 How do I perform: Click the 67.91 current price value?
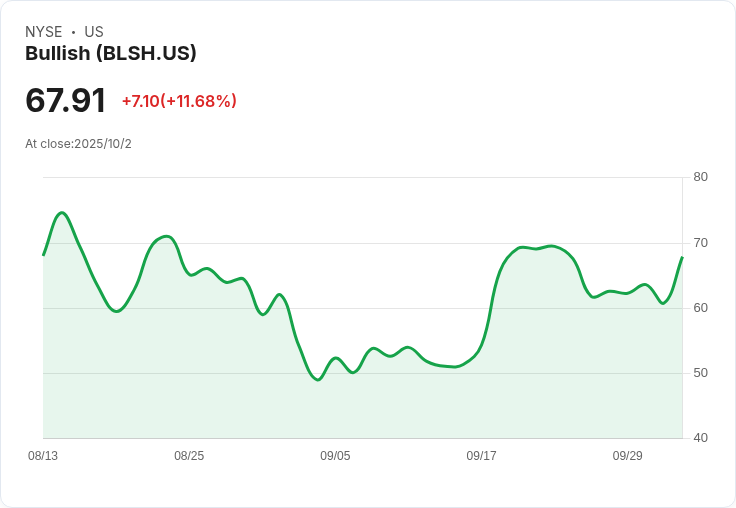(x=66, y=101)
